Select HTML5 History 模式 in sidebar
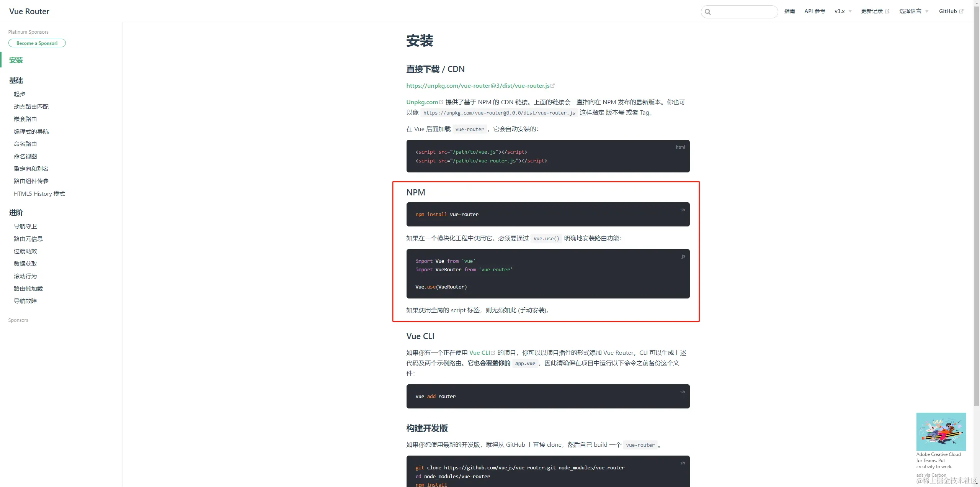This screenshot has height=487, width=980. (x=39, y=194)
